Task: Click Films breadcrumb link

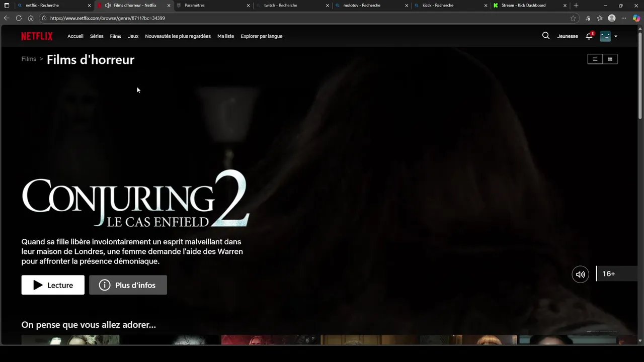Action: [29, 59]
